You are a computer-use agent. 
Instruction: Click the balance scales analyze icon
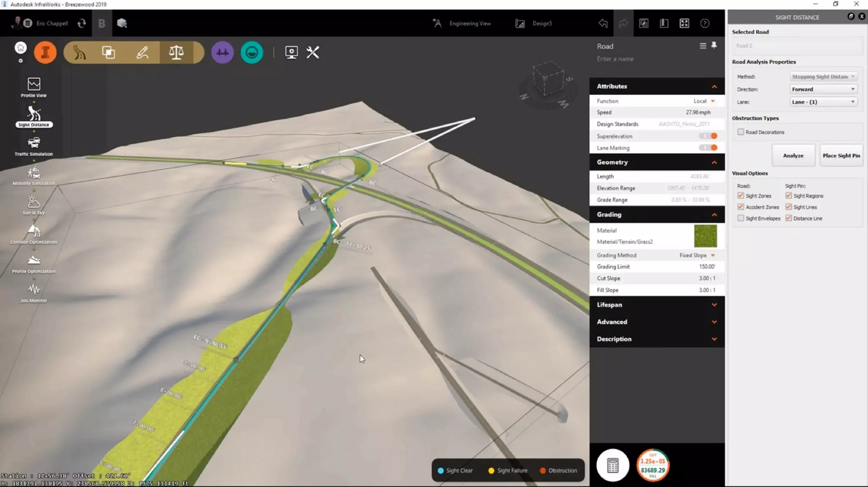tap(176, 53)
